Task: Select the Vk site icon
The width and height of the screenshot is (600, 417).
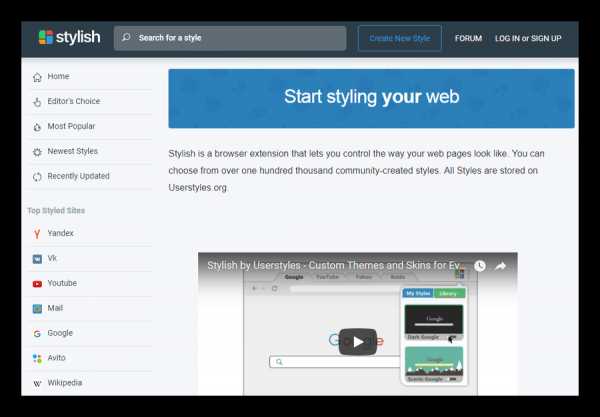Action: (37, 259)
